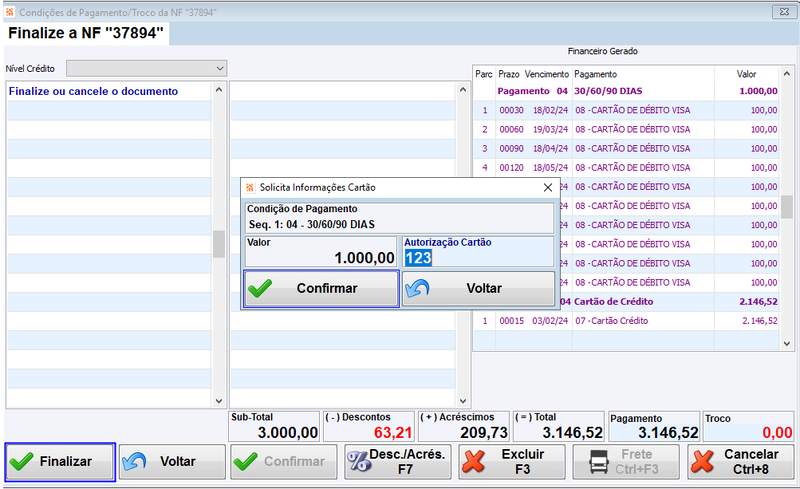Image resolution: width=800 pixels, height=489 pixels.
Task: Click the 'Finalize a NF "37894"' heading
Action: [x=86, y=33]
